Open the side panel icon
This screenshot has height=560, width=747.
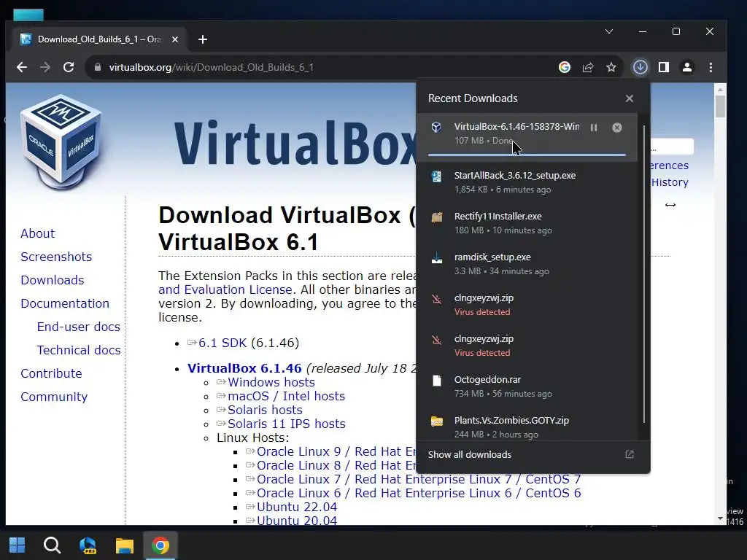tap(664, 67)
